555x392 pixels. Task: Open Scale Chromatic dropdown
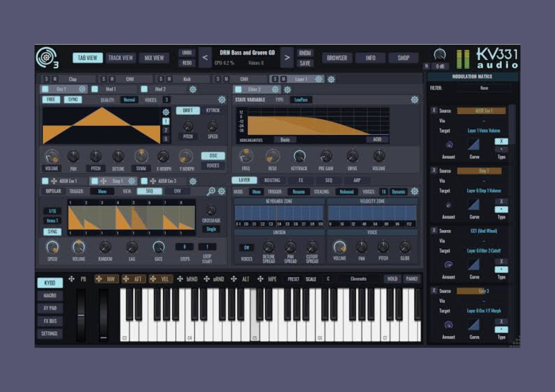coord(359,279)
